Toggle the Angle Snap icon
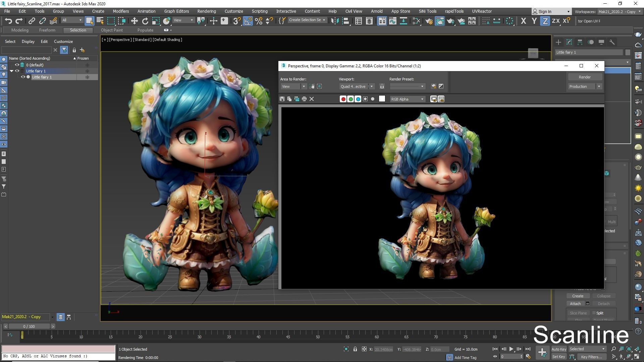 point(248,21)
